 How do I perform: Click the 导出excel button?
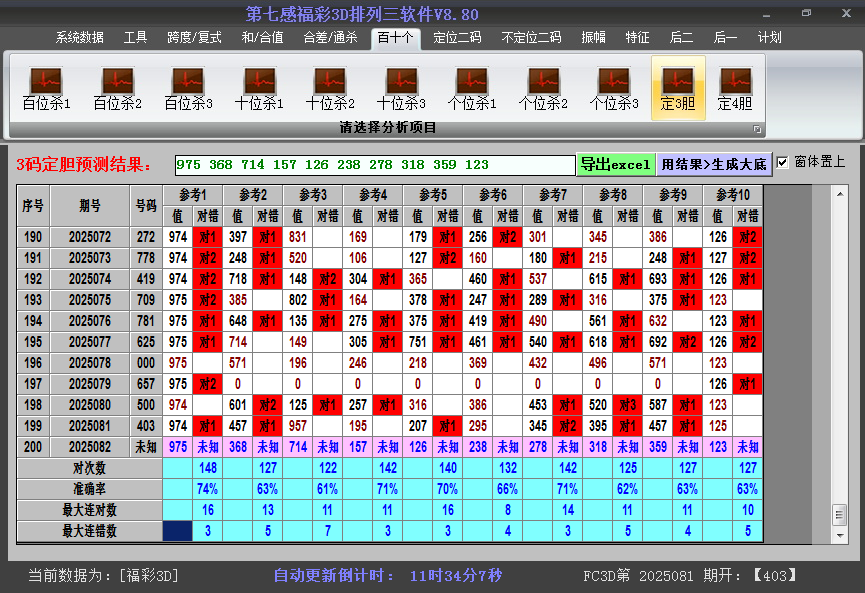click(615, 164)
